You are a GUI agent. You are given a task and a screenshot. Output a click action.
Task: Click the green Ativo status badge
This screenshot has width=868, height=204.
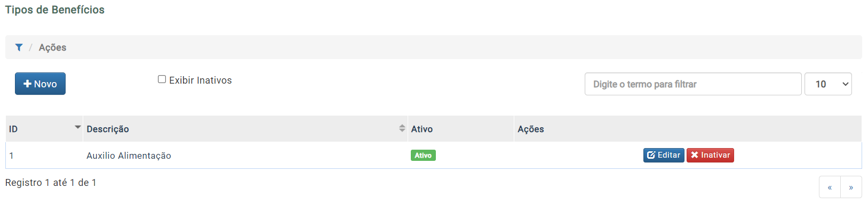click(423, 156)
